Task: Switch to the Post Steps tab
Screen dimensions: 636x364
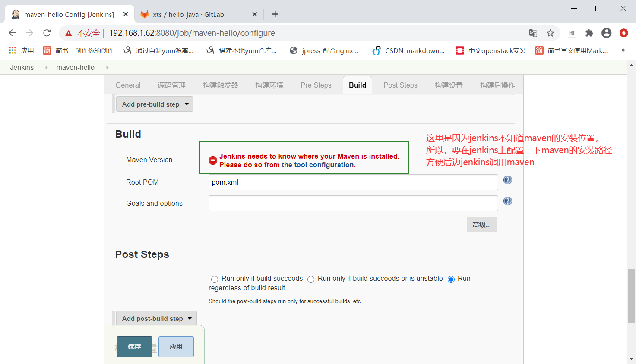Action: tap(400, 85)
